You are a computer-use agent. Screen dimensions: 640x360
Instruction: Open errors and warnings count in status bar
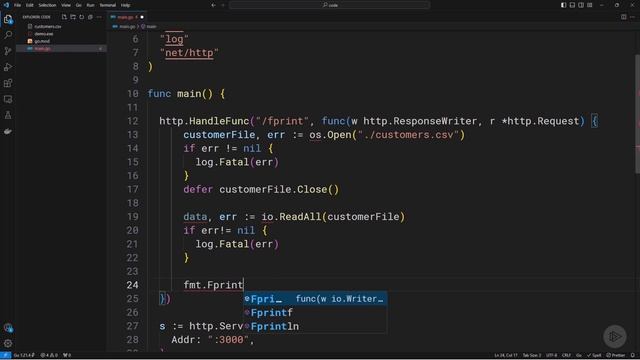click(x=49, y=355)
